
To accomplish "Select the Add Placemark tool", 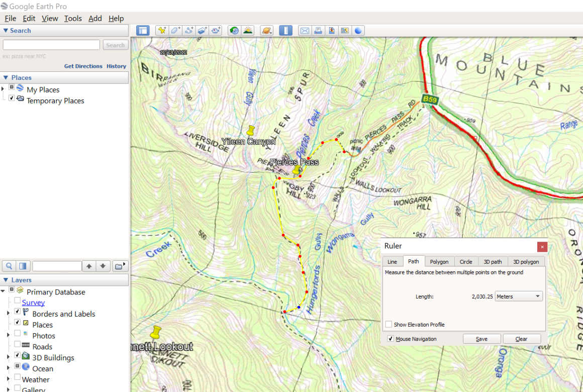I will [162, 30].
